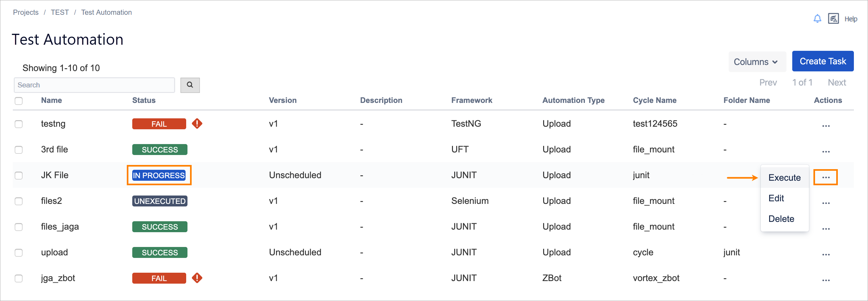Open actions ellipsis for 3rd file row
Image resolution: width=868 pixels, height=301 pixels.
tap(826, 151)
